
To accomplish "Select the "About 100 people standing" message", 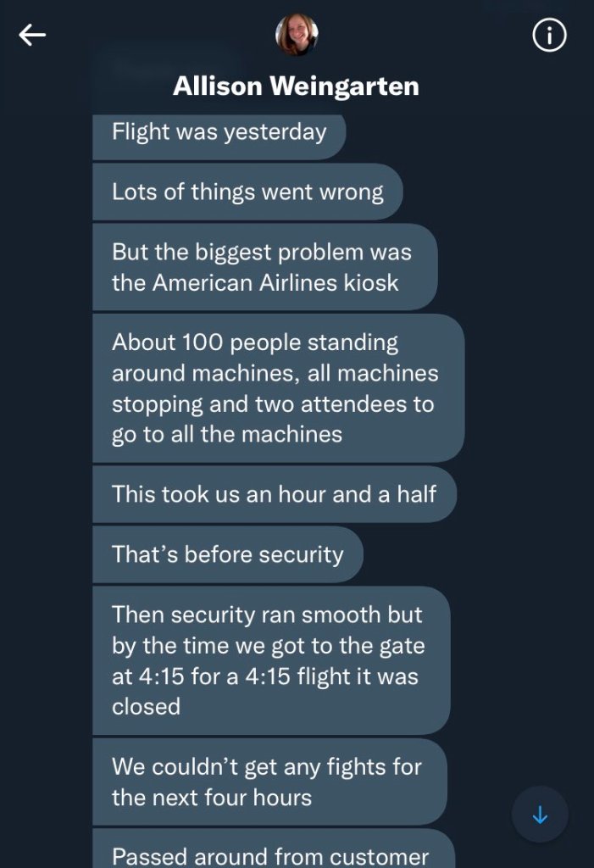I will (278, 388).
